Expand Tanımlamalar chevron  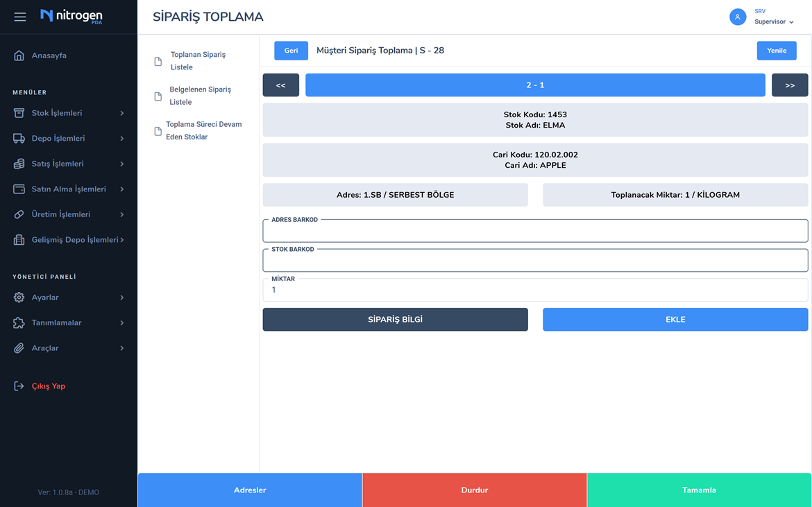point(122,323)
